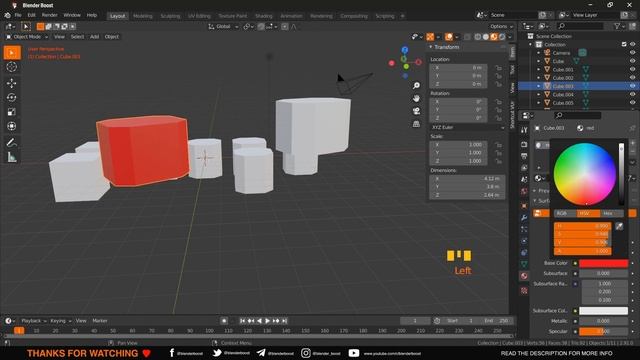Open the Tool properties tab icon
640x360 pixels.
click(x=524, y=130)
